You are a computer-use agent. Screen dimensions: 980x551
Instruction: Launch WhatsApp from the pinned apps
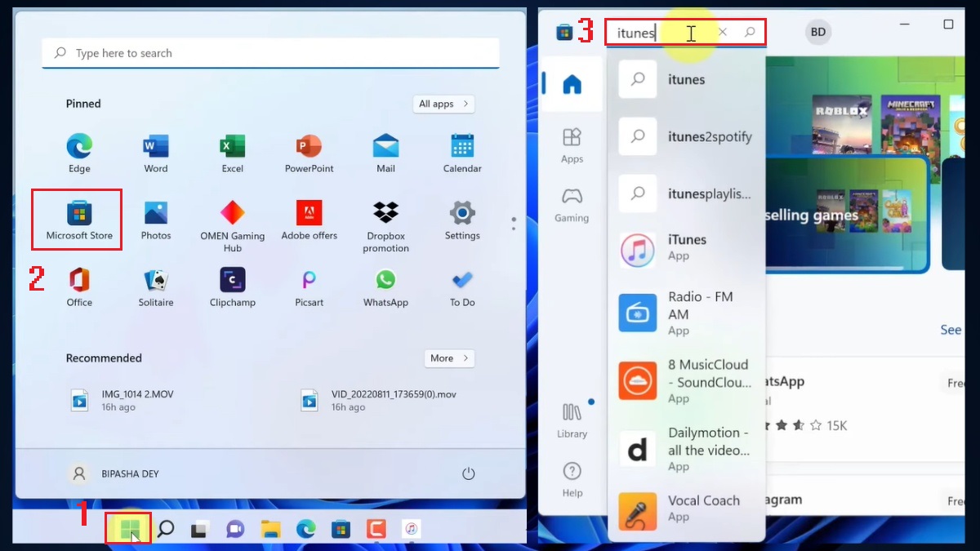pos(385,286)
